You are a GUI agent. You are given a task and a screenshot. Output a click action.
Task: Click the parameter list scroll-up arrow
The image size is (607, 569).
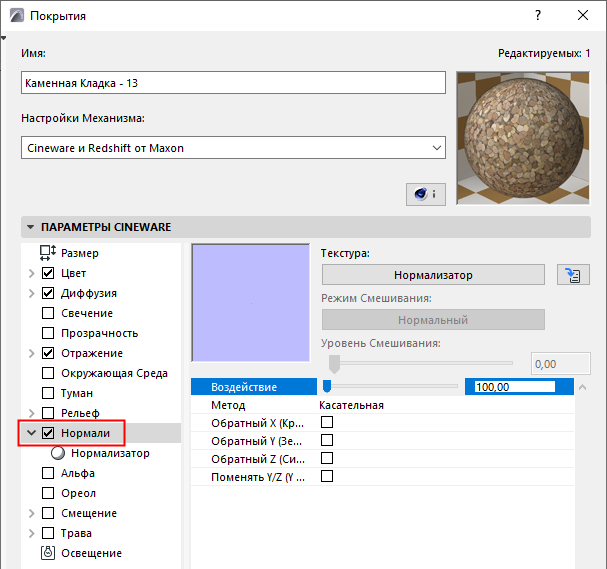[582, 387]
